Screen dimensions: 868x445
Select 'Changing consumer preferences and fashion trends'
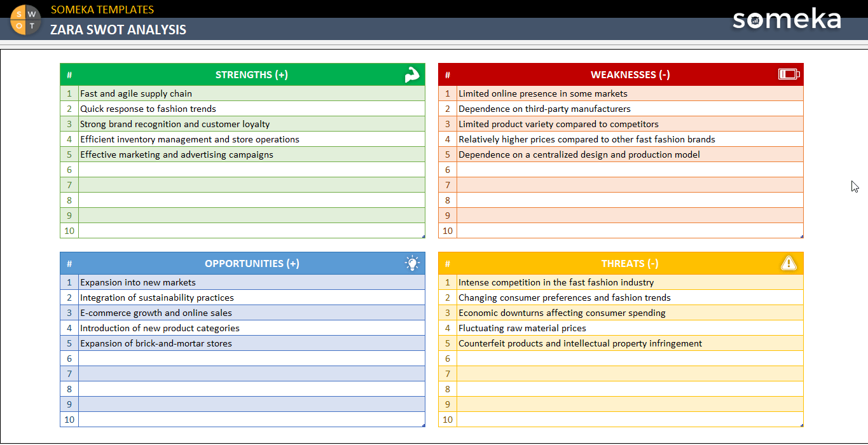630,298
